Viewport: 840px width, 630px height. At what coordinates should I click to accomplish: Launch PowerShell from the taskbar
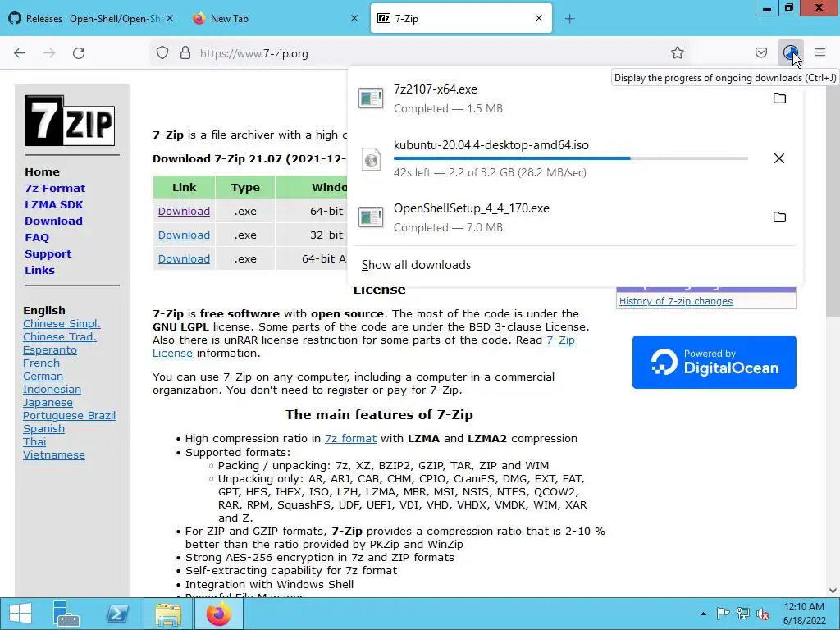[x=116, y=614]
